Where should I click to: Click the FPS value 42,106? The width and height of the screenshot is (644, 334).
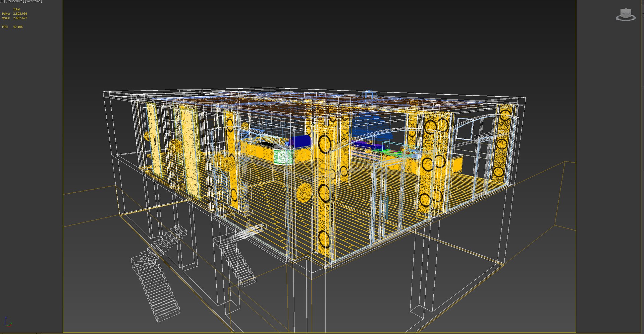point(18,27)
